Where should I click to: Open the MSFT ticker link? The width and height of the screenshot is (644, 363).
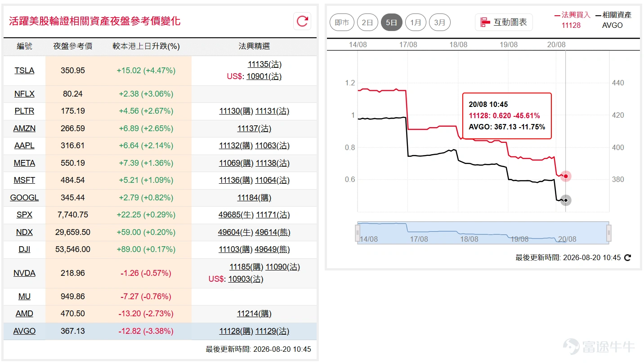coord(24,180)
